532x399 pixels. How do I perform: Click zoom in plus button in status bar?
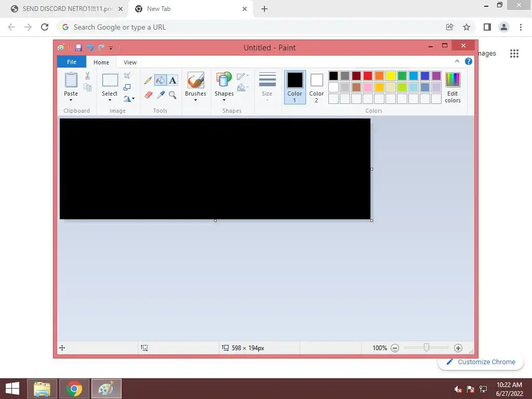tap(458, 348)
